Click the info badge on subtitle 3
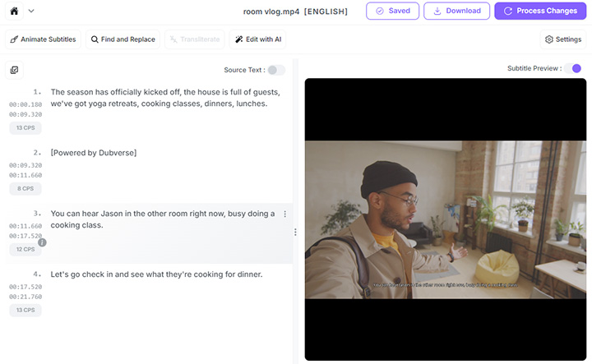The width and height of the screenshot is (592, 364). (x=42, y=242)
